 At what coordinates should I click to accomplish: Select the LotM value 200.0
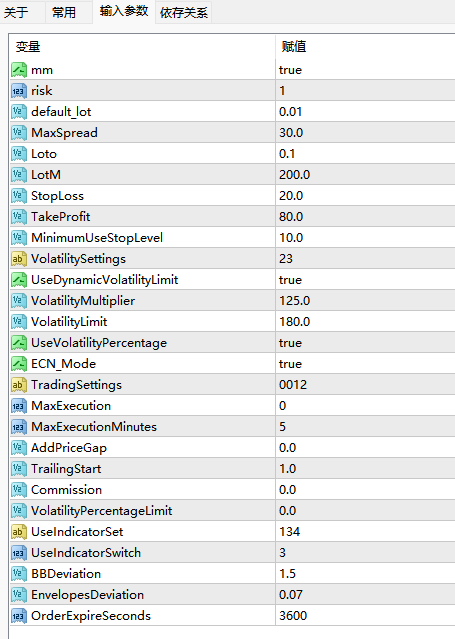[294, 175]
